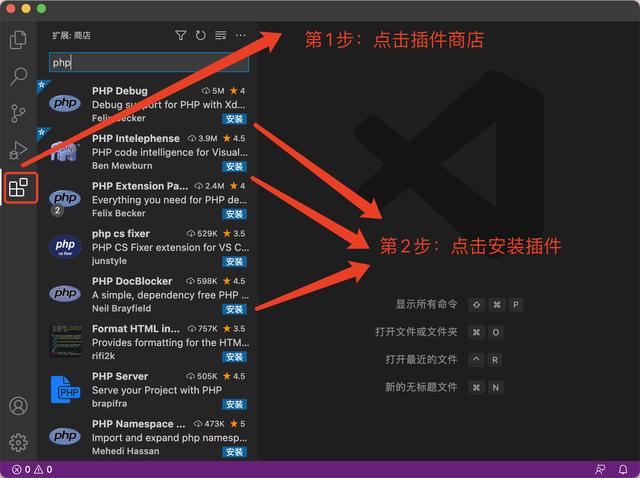Refresh the extension list

(200, 36)
